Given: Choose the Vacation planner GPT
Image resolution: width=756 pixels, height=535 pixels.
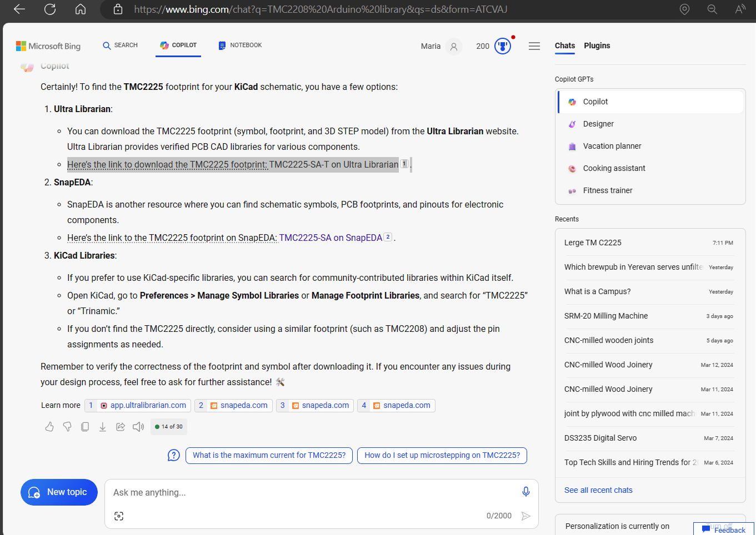Looking at the screenshot, I should pos(650,146).
